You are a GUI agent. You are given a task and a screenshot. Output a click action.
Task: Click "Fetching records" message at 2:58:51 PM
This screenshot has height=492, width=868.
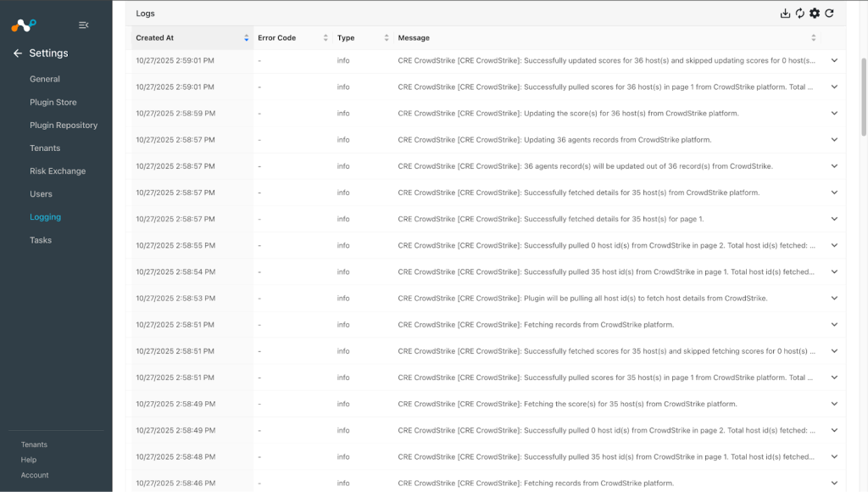[536, 325]
